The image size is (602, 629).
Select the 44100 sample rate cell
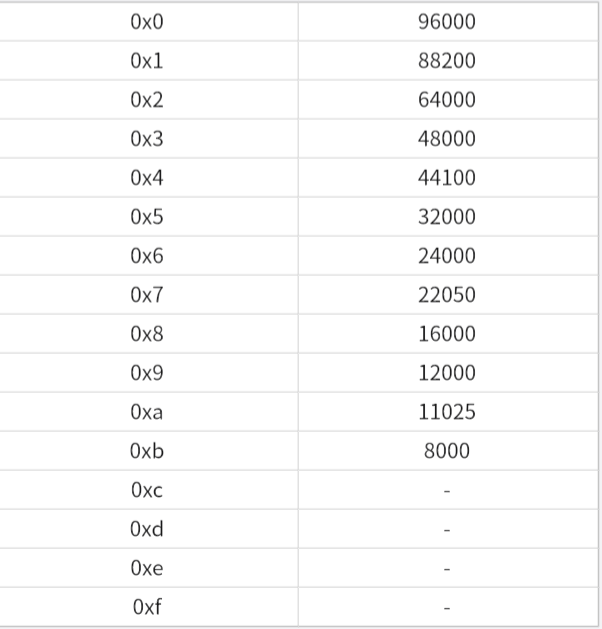[x=446, y=178]
